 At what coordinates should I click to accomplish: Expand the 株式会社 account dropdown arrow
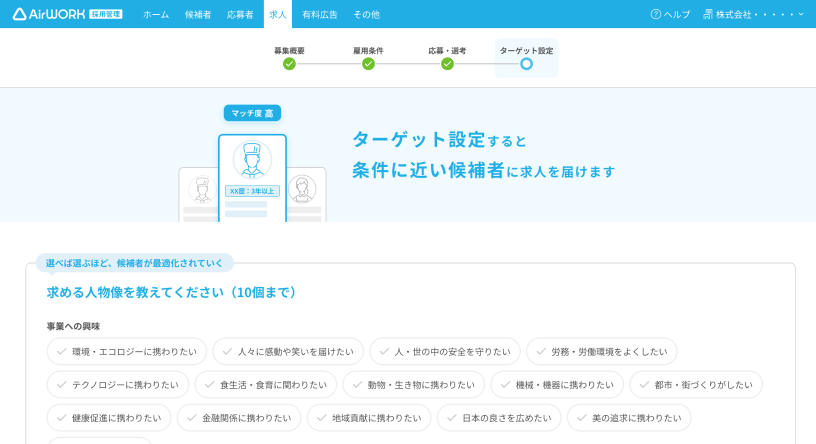pos(801,14)
